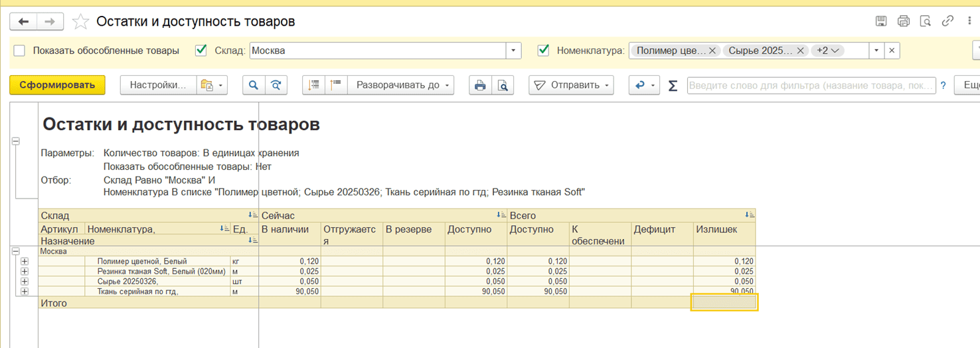This screenshot has width=980, height=348.
Task: Click the get link chain icon
Action: [x=947, y=21]
